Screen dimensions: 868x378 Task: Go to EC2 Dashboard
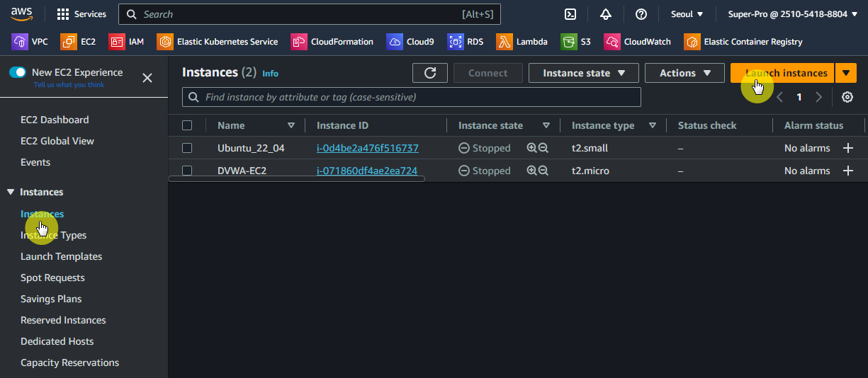[55, 120]
